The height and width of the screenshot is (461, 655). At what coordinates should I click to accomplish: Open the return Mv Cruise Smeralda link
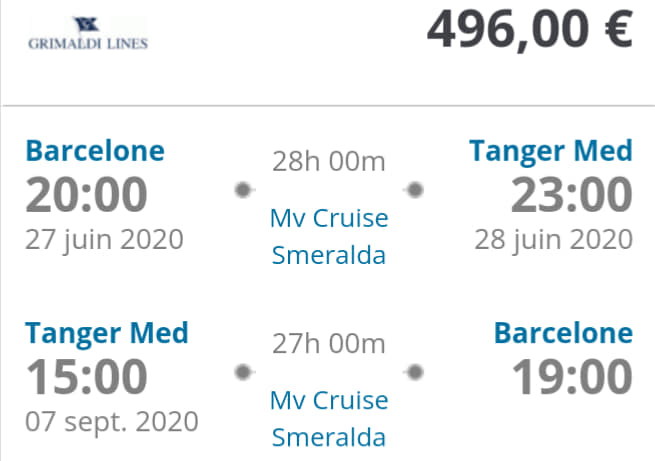[329, 419]
